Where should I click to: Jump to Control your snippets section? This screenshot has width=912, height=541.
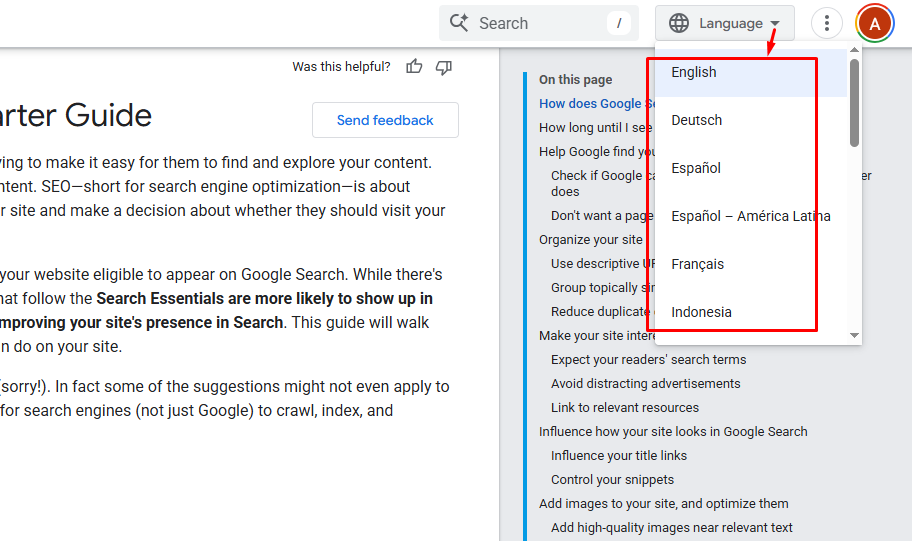(612, 479)
